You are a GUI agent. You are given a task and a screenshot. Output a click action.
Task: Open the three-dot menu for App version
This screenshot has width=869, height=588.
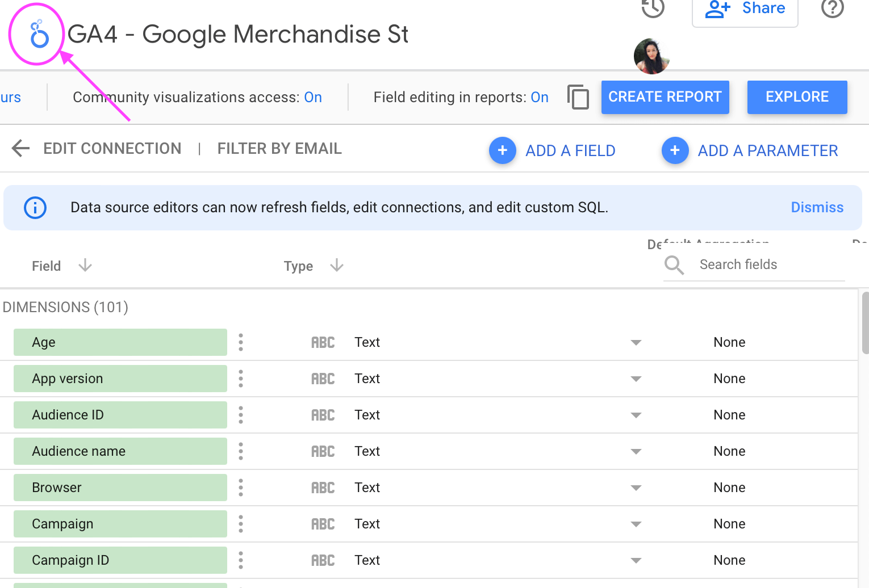(x=241, y=379)
